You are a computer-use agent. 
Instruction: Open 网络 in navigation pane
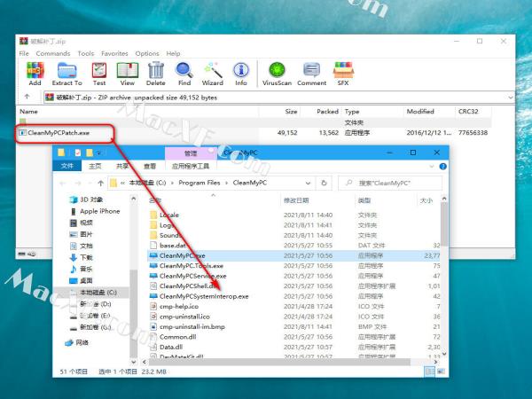coord(77,342)
